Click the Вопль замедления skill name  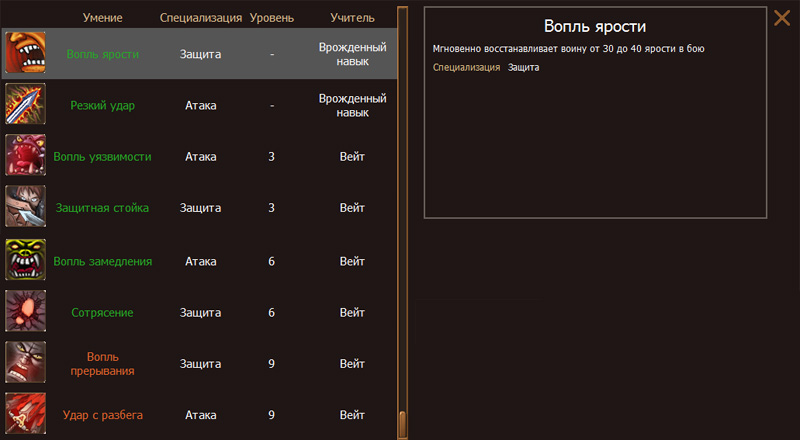click(x=103, y=261)
